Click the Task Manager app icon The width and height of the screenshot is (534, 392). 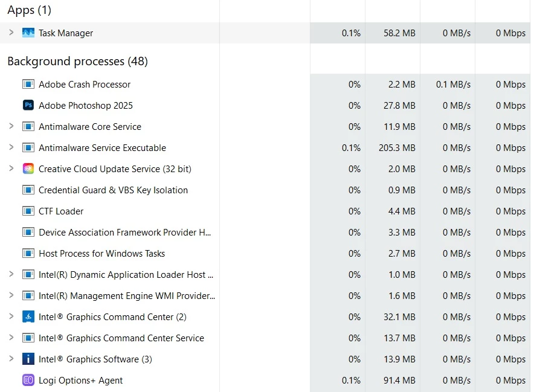pyautogui.click(x=28, y=33)
